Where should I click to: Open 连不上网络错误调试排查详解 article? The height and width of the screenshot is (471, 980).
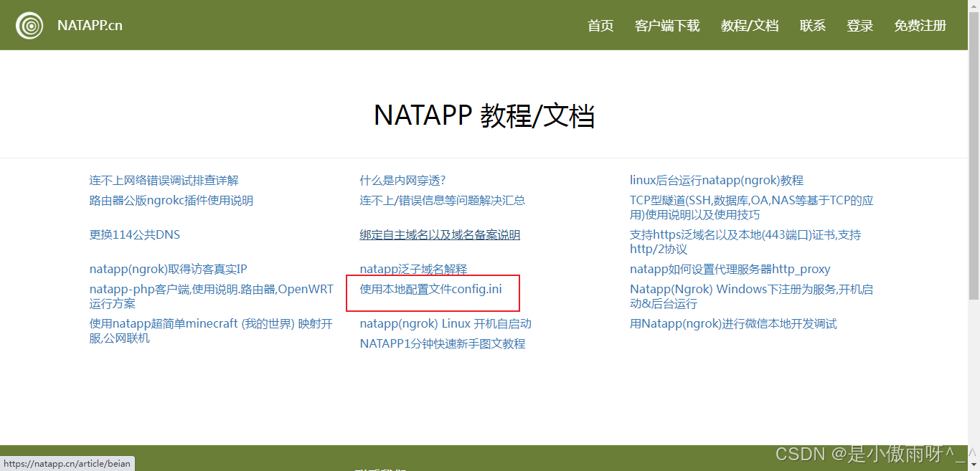coord(164,181)
